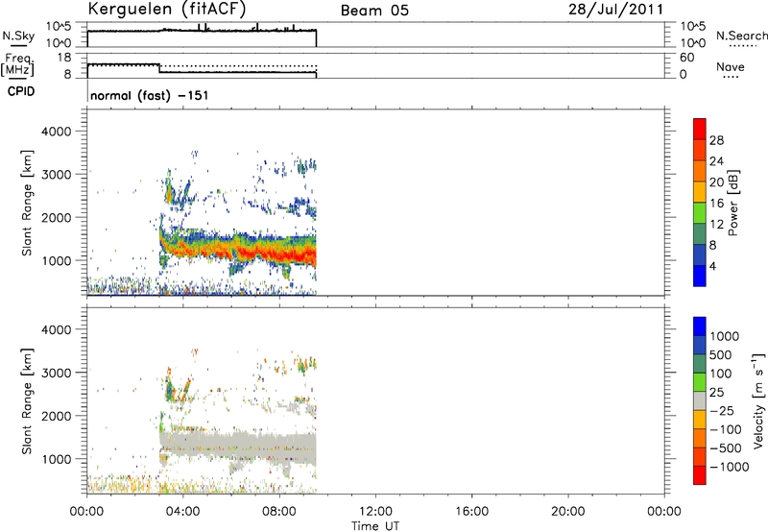The image size is (768, 532).
Task: Click the "Slant Range [km]" label of velocity panel
Action: pyautogui.click(x=27, y=401)
